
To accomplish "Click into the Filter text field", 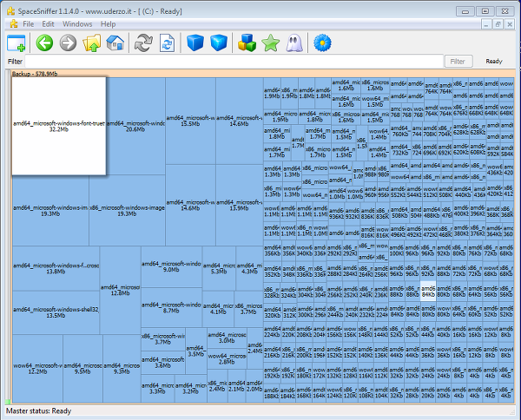I will (x=234, y=61).
